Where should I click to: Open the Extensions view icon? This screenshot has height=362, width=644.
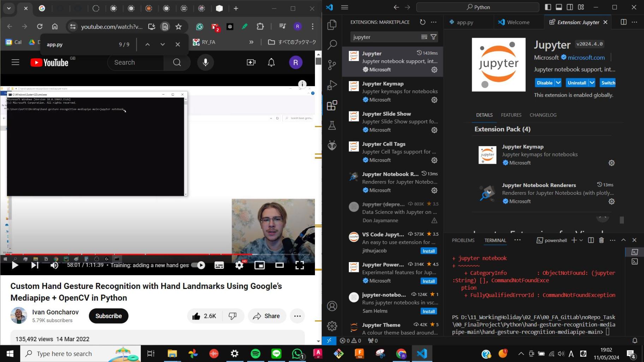pyautogui.click(x=332, y=105)
